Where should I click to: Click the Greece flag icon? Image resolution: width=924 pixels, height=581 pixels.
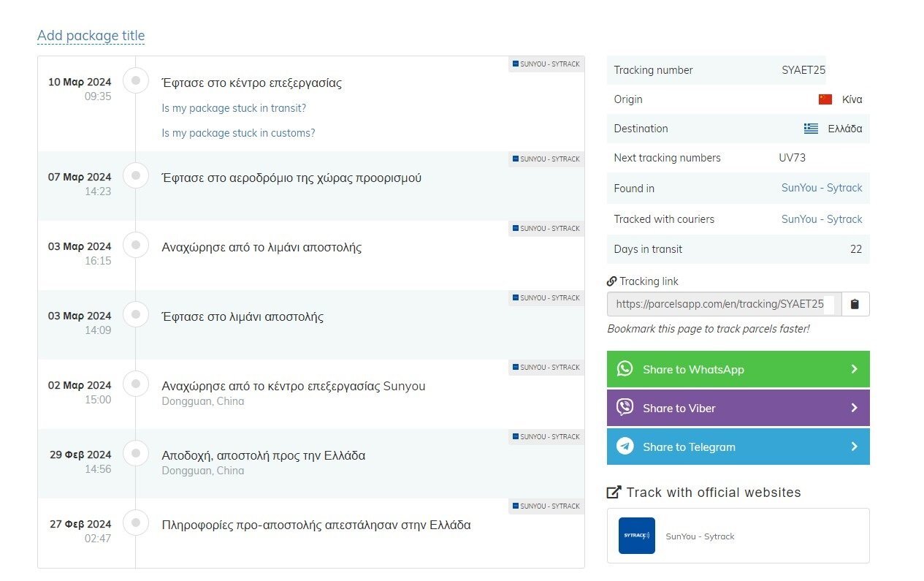click(x=811, y=129)
